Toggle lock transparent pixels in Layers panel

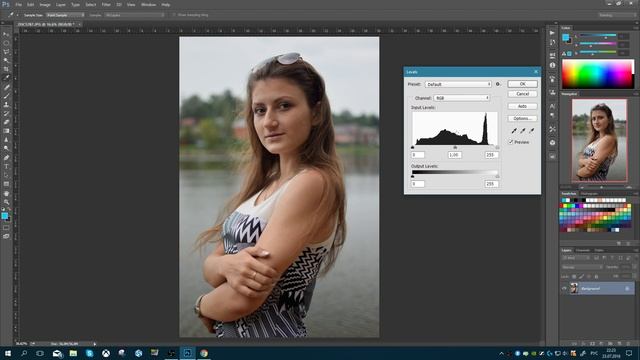574,276
